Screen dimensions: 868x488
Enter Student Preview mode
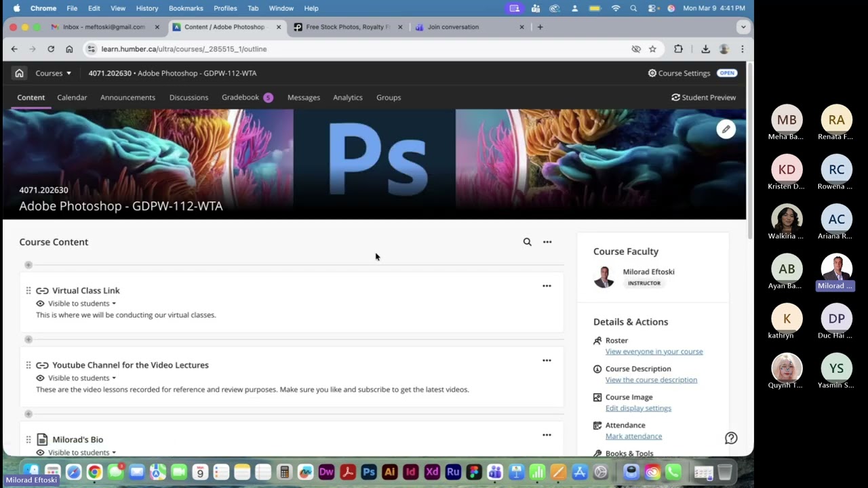point(703,98)
